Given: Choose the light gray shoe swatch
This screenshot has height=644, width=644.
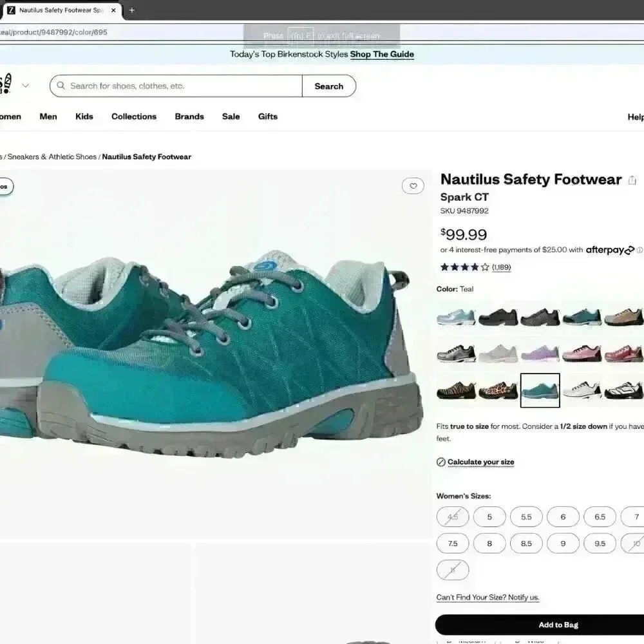Looking at the screenshot, I should coord(498,353).
